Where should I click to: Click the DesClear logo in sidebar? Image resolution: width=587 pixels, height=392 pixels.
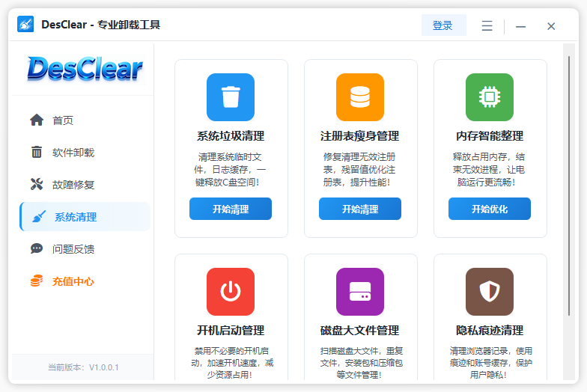(85, 69)
